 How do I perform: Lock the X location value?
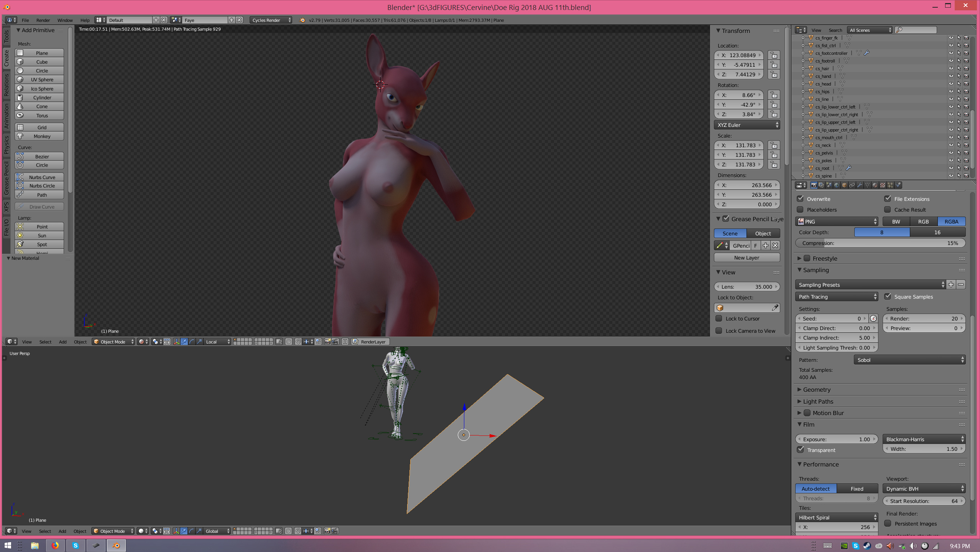[774, 55]
